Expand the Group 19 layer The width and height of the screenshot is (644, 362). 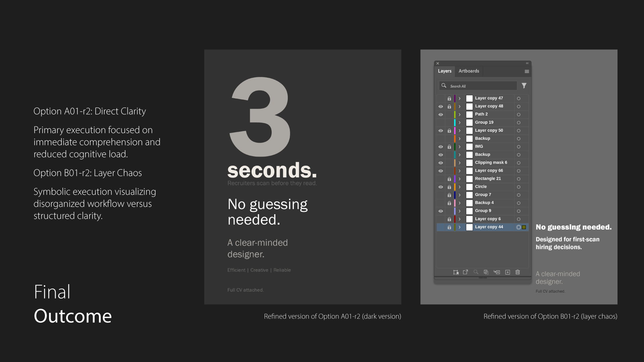[x=460, y=123]
